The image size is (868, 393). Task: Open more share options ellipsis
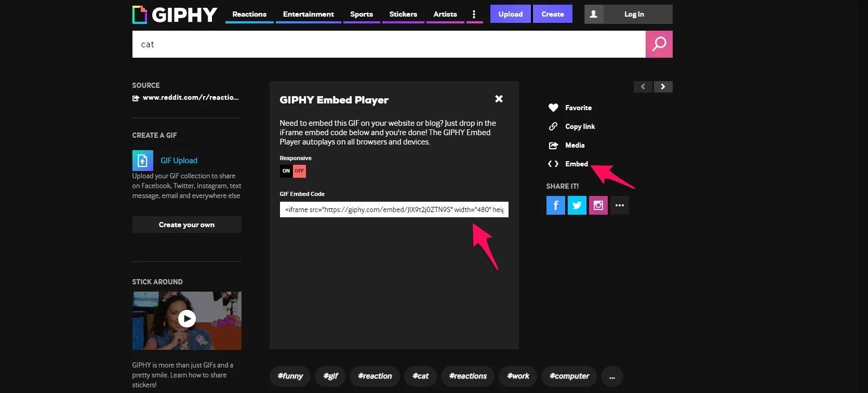click(619, 205)
